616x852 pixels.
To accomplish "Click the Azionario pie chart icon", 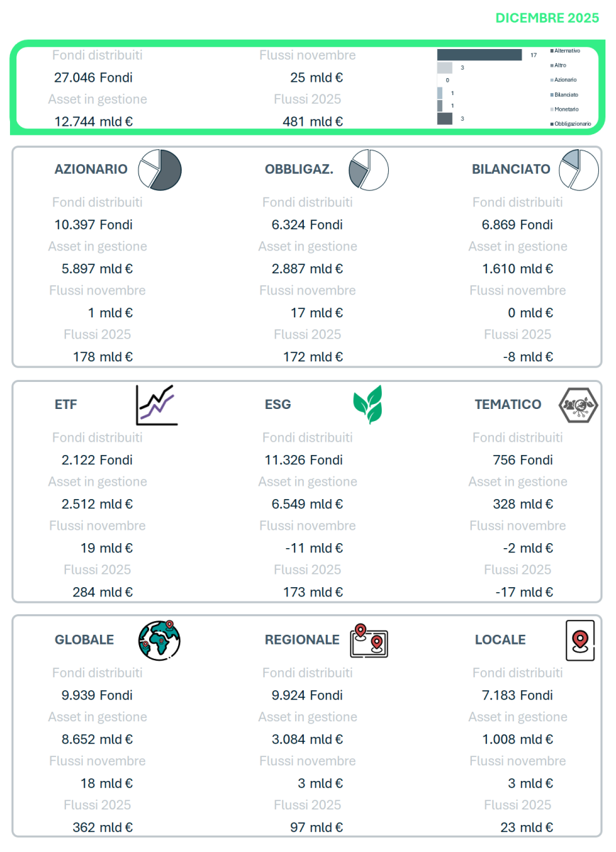I will point(160,170).
